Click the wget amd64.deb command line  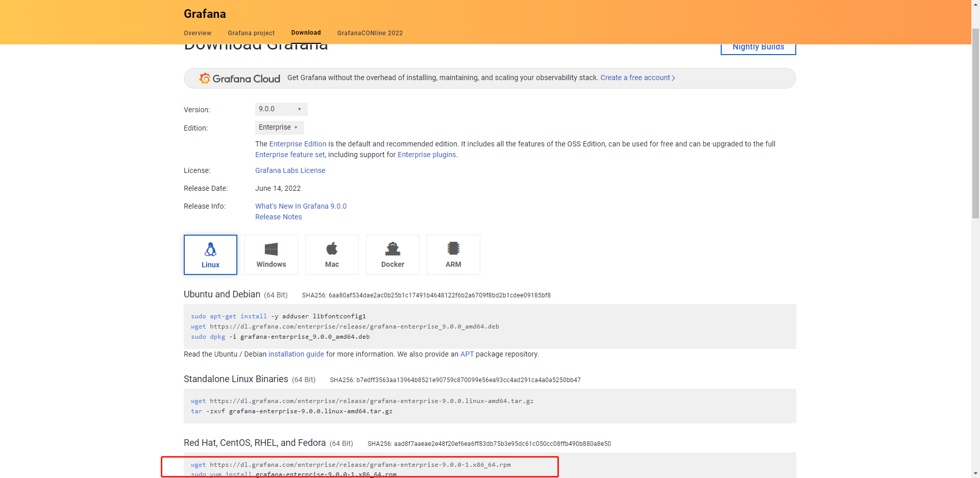tap(345, 326)
